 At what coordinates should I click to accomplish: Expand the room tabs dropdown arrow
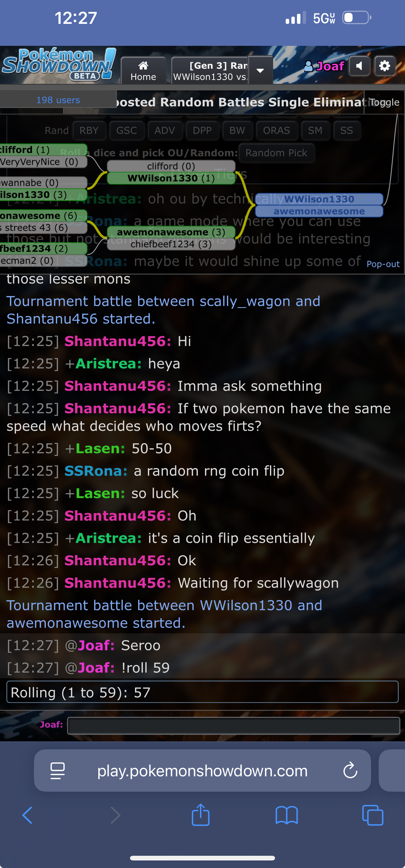[x=260, y=70]
